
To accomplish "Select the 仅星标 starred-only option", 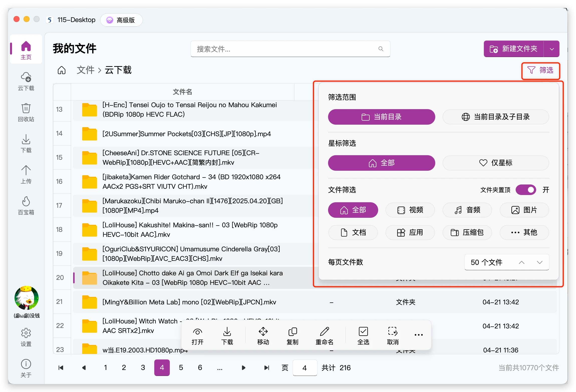I will [x=496, y=163].
